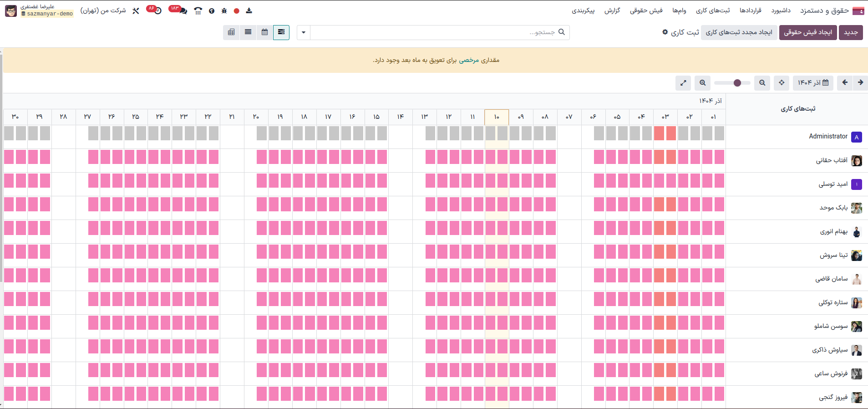Switch to the list view
Viewport: 868px width, 409px height.
(248, 32)
